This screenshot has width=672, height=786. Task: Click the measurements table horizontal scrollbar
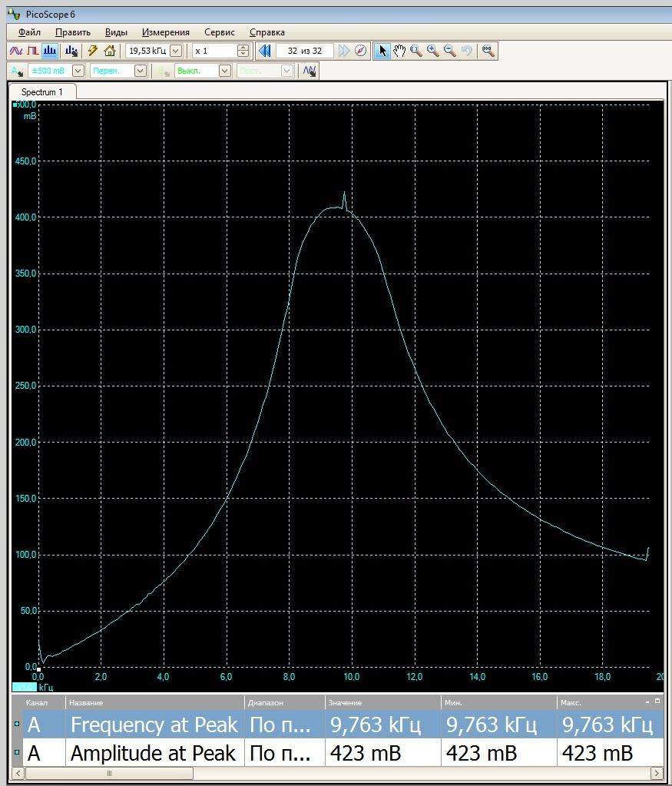pos(109,773)
